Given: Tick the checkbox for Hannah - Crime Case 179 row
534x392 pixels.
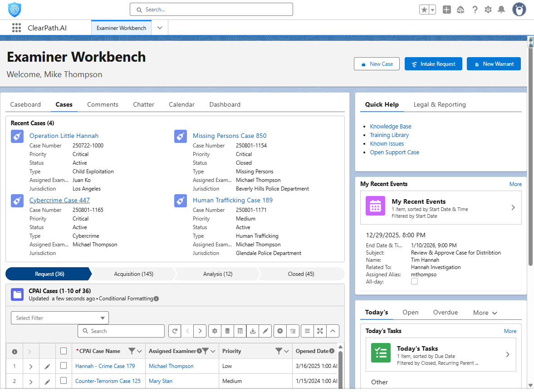Looking at the screenshot, I should (x=64, y=366).
